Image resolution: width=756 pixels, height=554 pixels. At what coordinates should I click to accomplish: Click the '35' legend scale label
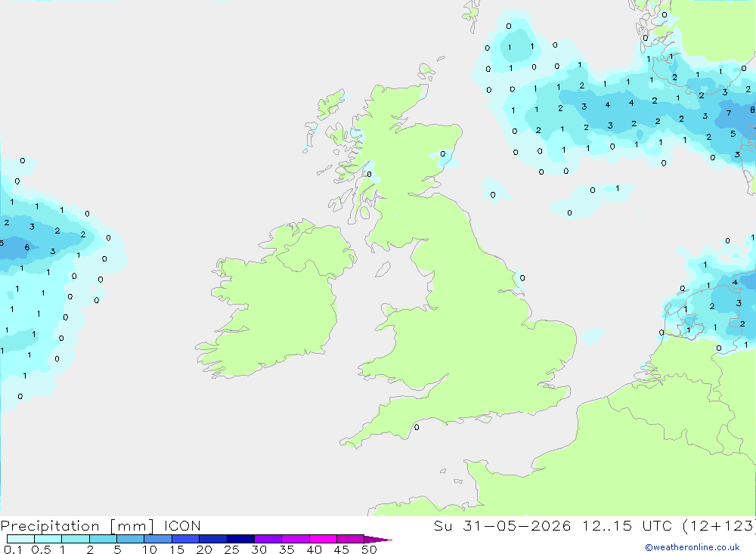click(x=287, y=549)
